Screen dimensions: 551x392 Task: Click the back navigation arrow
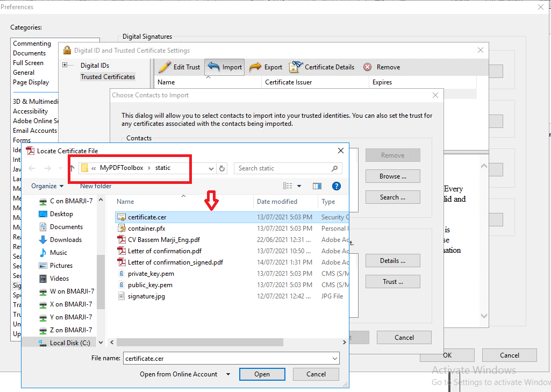tap(32, 168)
